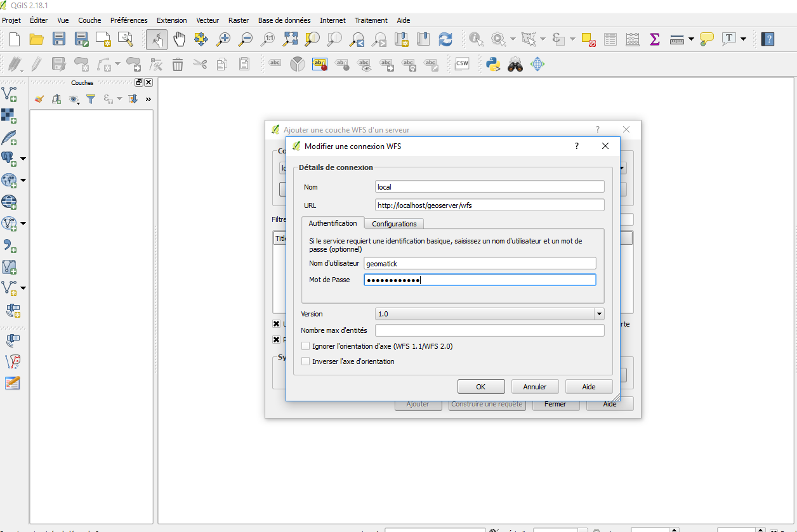The height and width of the screenshot is (532, 797).
Task: Focus the Nom d'utilisateur field
Action: [480, 263]
